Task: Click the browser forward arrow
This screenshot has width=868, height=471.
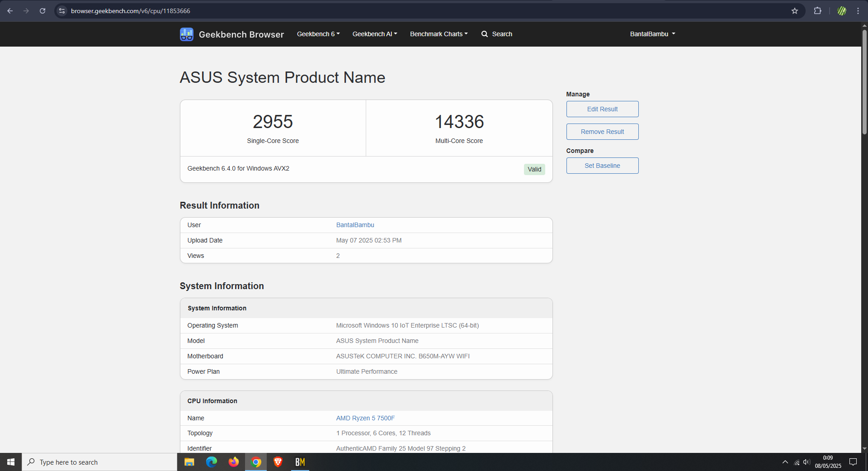Action: click(x=26, y=11)
